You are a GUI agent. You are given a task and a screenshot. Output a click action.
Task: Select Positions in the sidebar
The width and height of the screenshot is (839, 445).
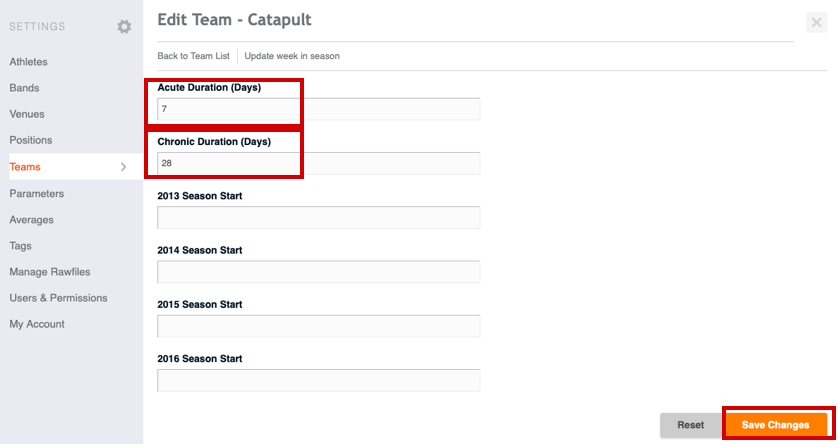[x=30, y=140]
